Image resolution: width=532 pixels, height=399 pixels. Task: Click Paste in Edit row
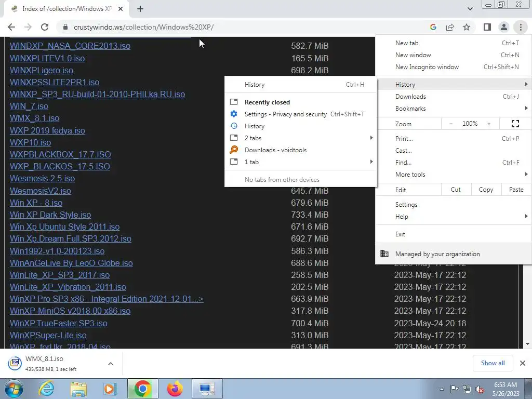(x=516, y=190)
